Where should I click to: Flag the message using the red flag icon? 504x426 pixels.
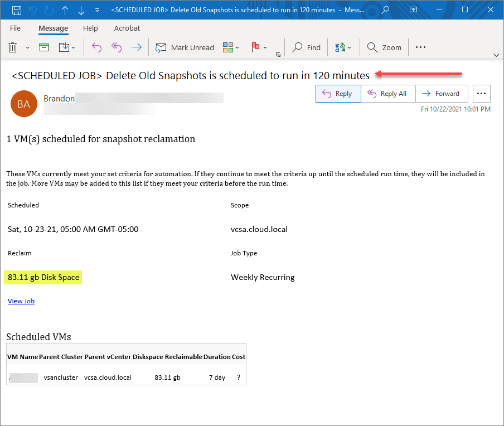point(255,47)
